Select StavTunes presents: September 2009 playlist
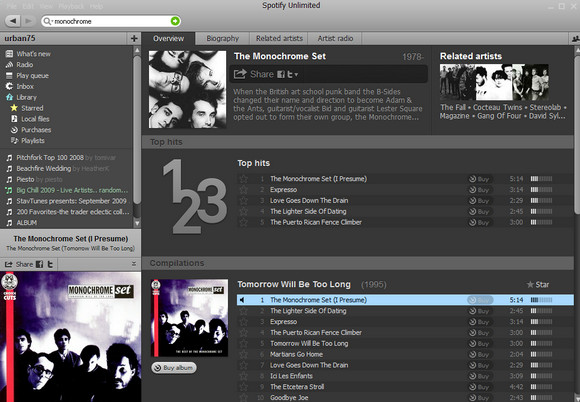The width and height of the screenshot is (580, 402). click(71, 201)
